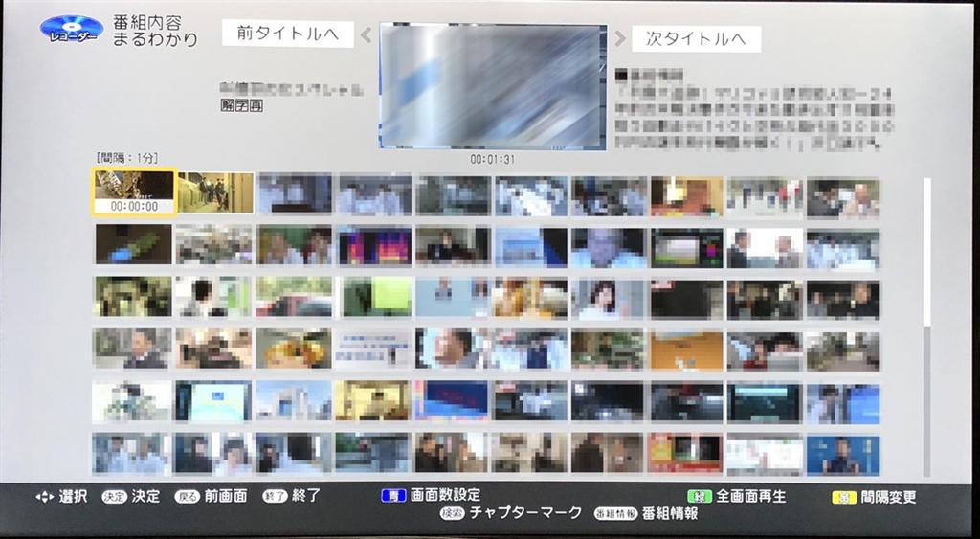Go to previous title with 前タイトルへ

point(287,34)
